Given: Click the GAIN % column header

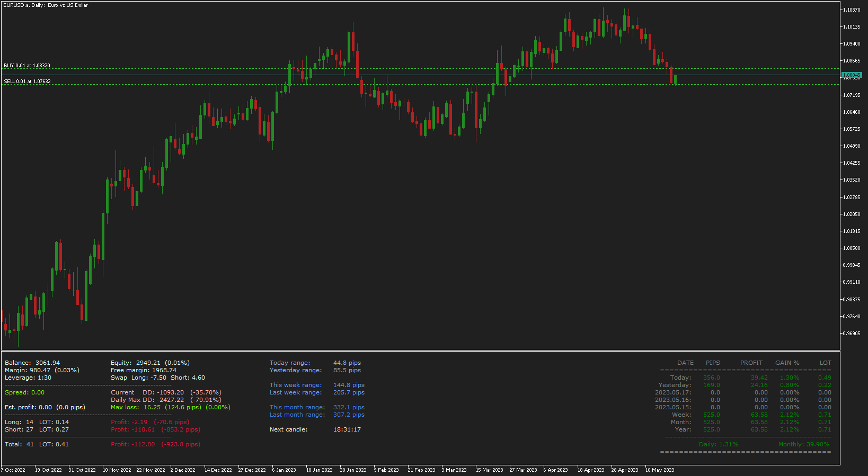Looking at the screenshot, I should click(787, 363).
